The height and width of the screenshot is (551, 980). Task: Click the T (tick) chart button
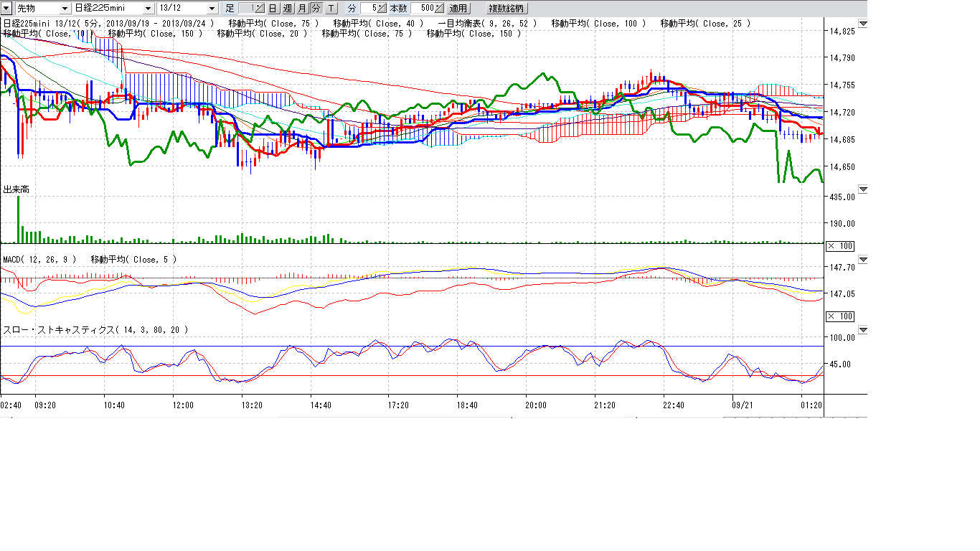[x=331, y=9]
